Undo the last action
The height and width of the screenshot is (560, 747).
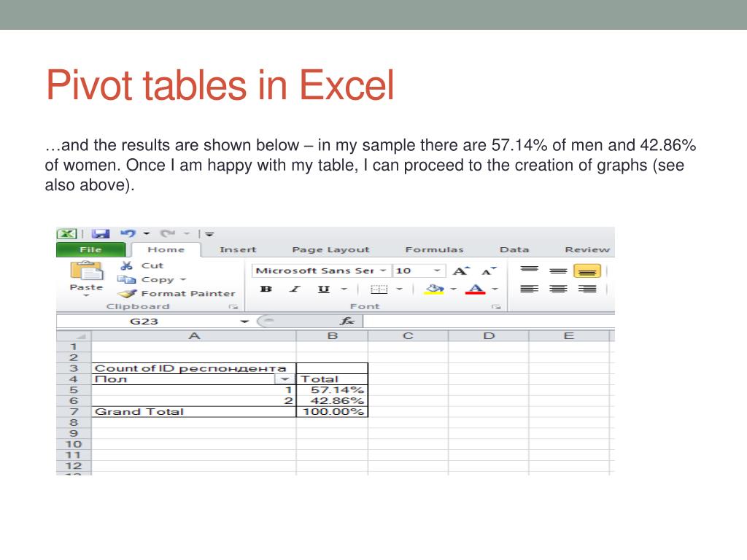(128, 233)
